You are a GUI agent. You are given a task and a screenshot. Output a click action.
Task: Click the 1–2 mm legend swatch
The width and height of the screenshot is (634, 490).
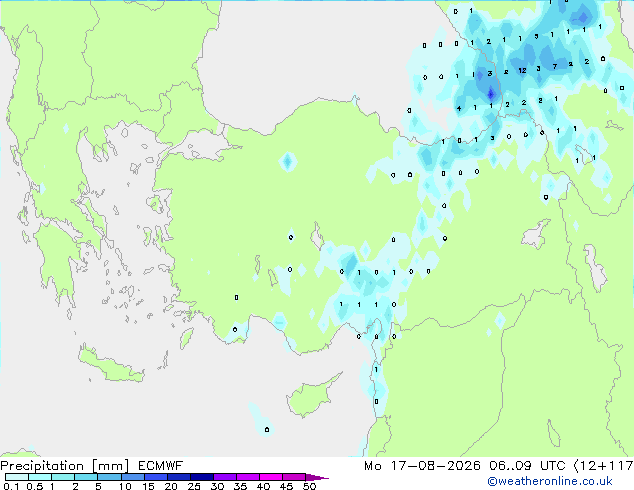point(63,477)
